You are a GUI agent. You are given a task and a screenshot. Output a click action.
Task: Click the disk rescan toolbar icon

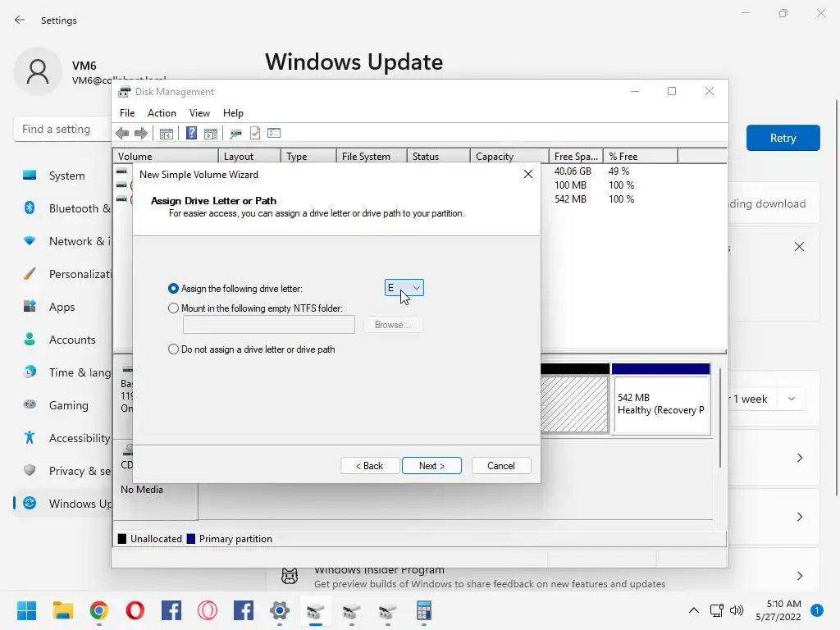click(x=235, y=134)
